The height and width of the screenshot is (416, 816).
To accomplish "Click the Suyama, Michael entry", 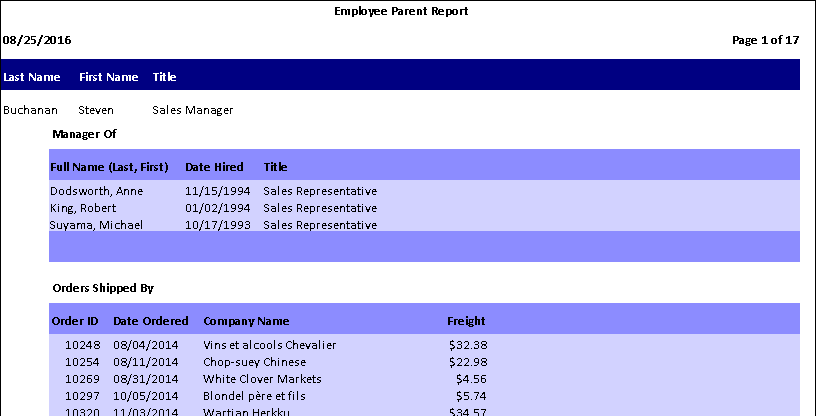I will [x=97, y=225].
